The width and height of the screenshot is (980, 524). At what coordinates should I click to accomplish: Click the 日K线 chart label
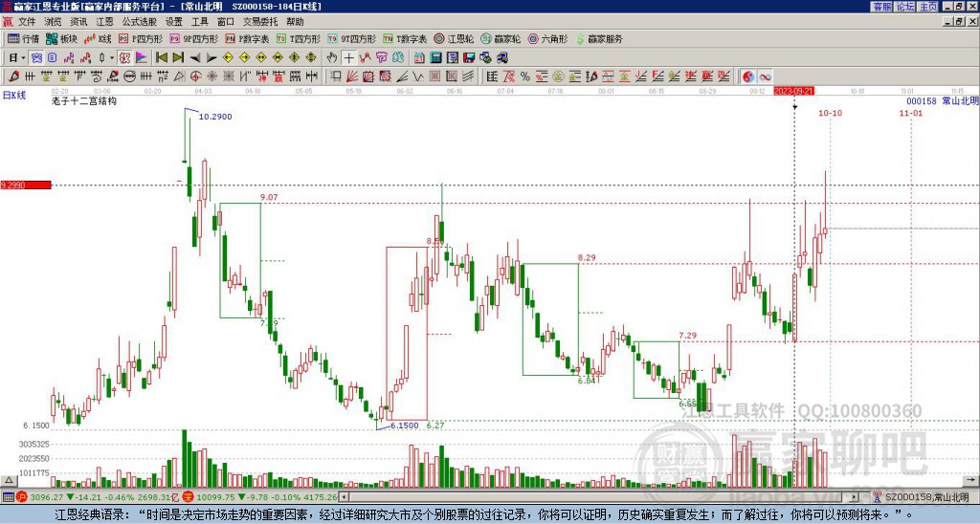pyautogui.click(x=14, y=96)
